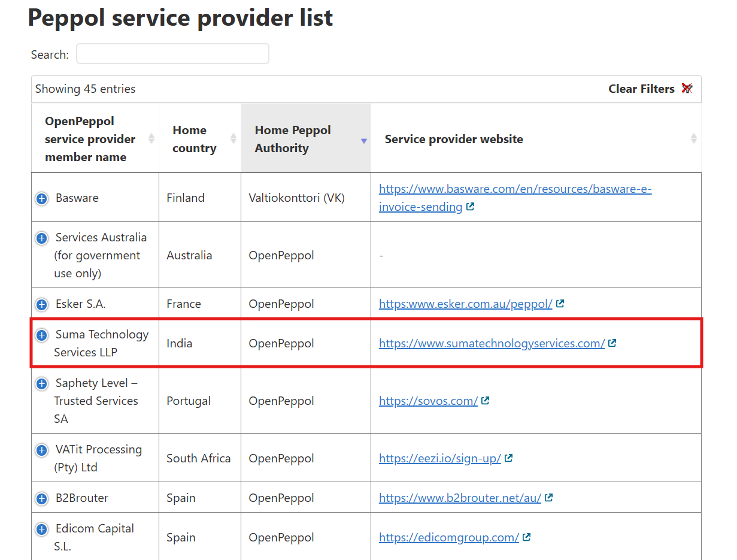This screenshot has height=560, width=737.
Task: Click plus icon for VATit Processing
Action: (41, 450)
